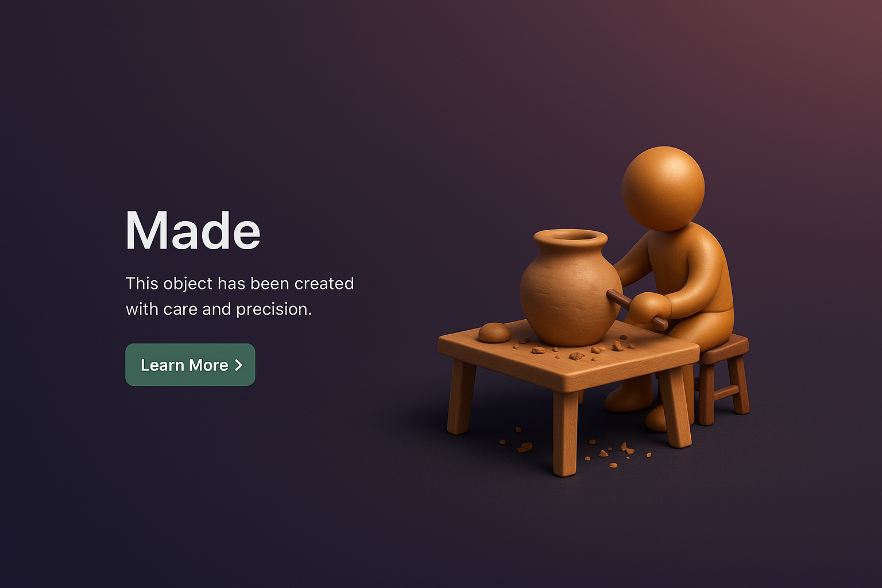Screen dimensions: 882x588
Task: Click the pot's open rim
Action: click(x=570, y=238)
